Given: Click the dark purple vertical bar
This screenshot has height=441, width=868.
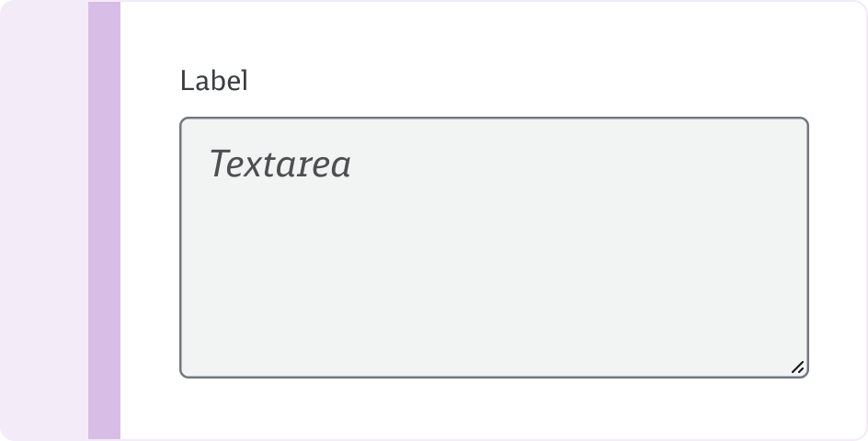Looking at the screenshot, I should [x=104, y=220].
